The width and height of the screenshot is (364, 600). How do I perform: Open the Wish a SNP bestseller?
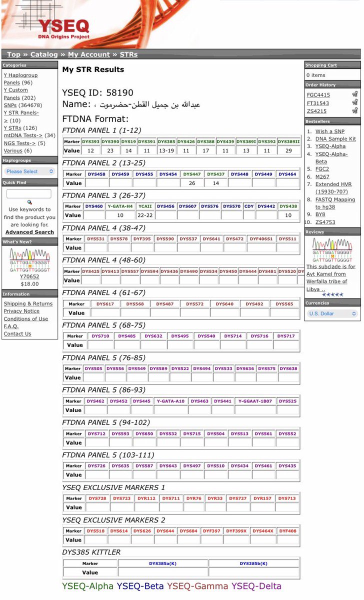[x=329, y=131]
